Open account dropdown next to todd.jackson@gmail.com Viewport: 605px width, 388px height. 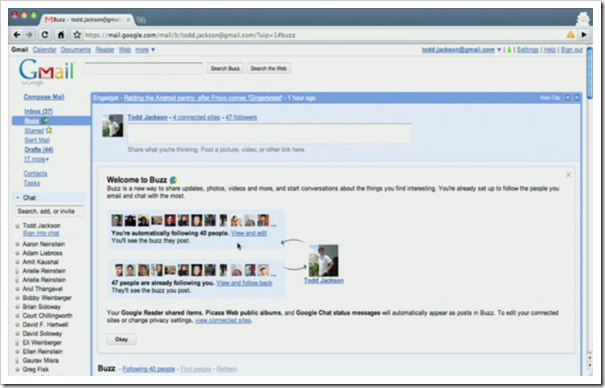pos(499,50)
